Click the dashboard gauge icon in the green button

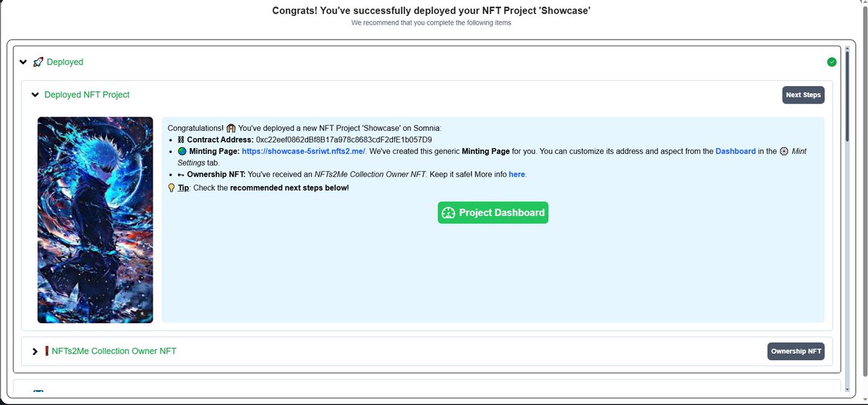448,213
